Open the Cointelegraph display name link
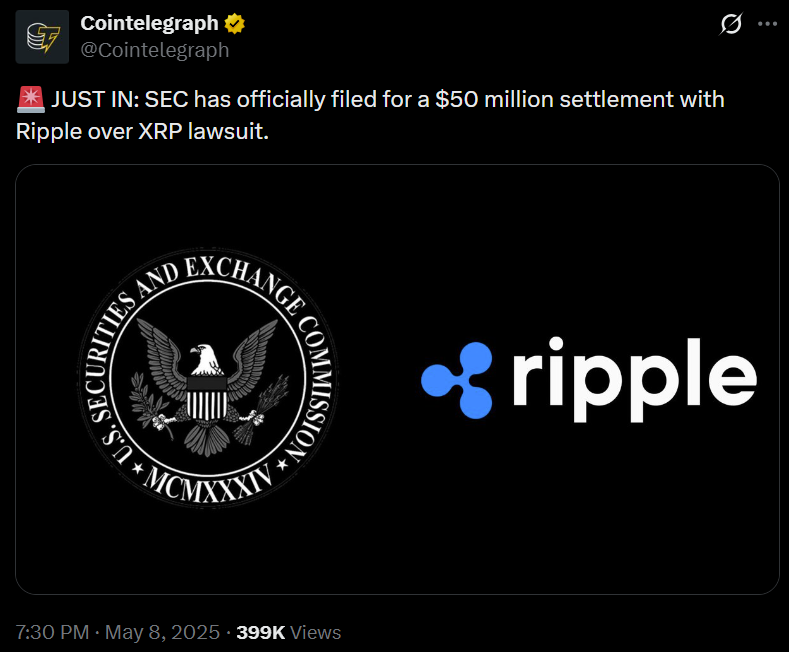Viewport: 789px width, 652px height. click(149, 24)
